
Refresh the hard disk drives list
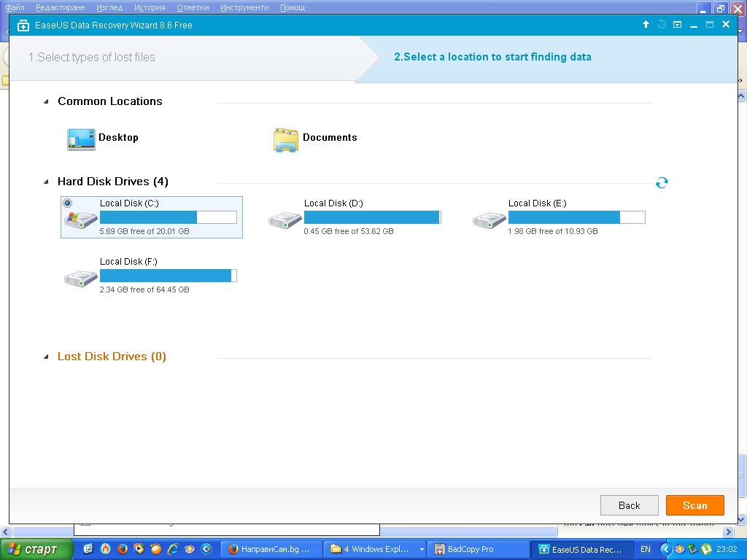pyautogui.click(x=662, y=182)
